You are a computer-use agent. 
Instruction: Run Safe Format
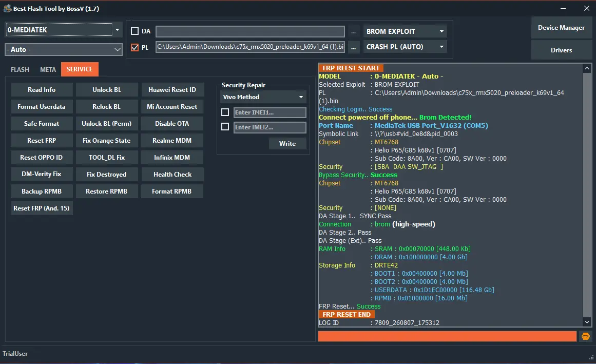[42, 124]
